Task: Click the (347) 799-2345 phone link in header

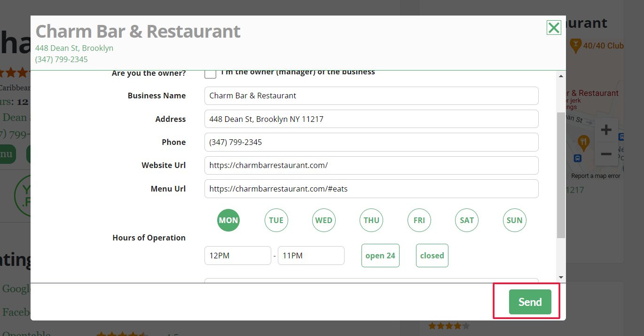Action: [x=62, y=59]
